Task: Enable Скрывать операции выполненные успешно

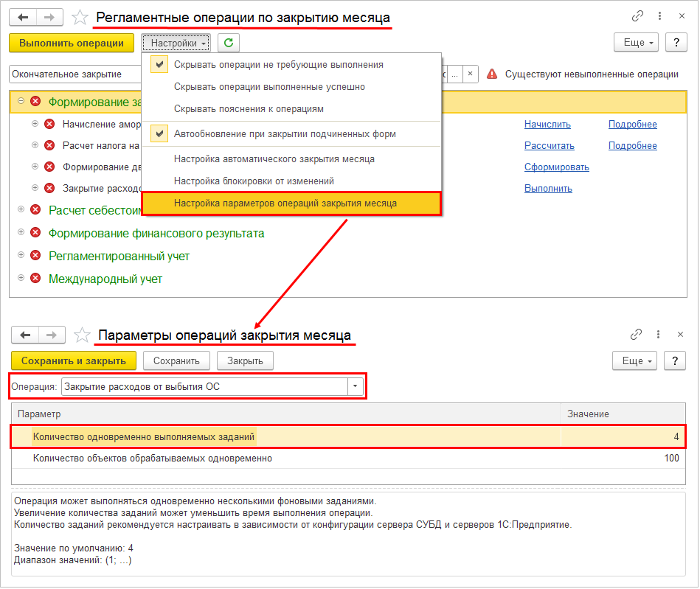Action: [291, 87]
